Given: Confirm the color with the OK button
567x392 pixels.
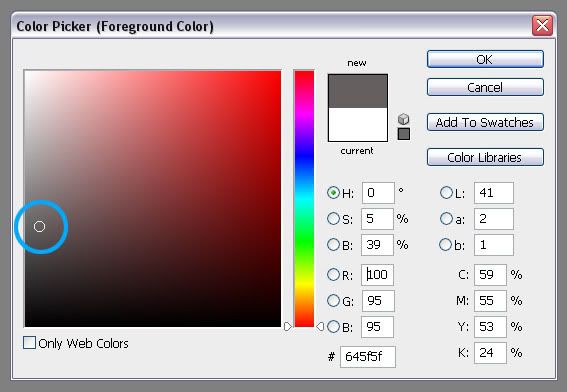Looking at the screenshot, I should click(x=485, y=59).
